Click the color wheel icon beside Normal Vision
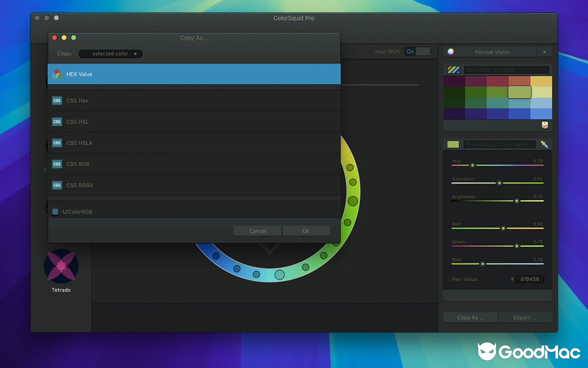The image size is (588, 368). pyautogui.click(x=450, y=52)
